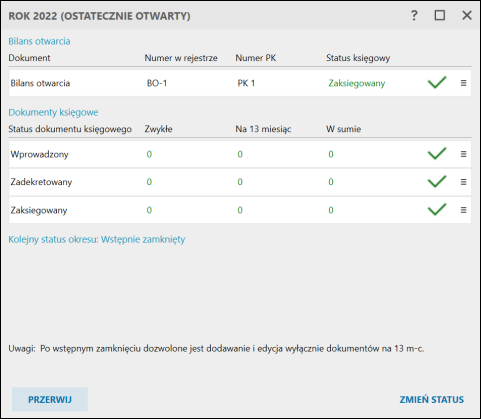Click the ROK 2022 (OSTATECZNIE OTWARTY) title
This screenshot has width=481, height=419.
pyautogui.click(x=99, y=16)
